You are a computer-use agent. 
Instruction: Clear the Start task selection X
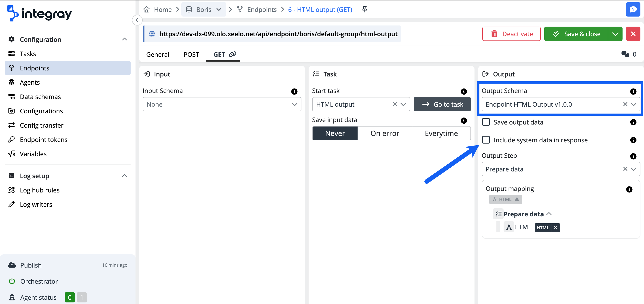(x=395, y=104)
